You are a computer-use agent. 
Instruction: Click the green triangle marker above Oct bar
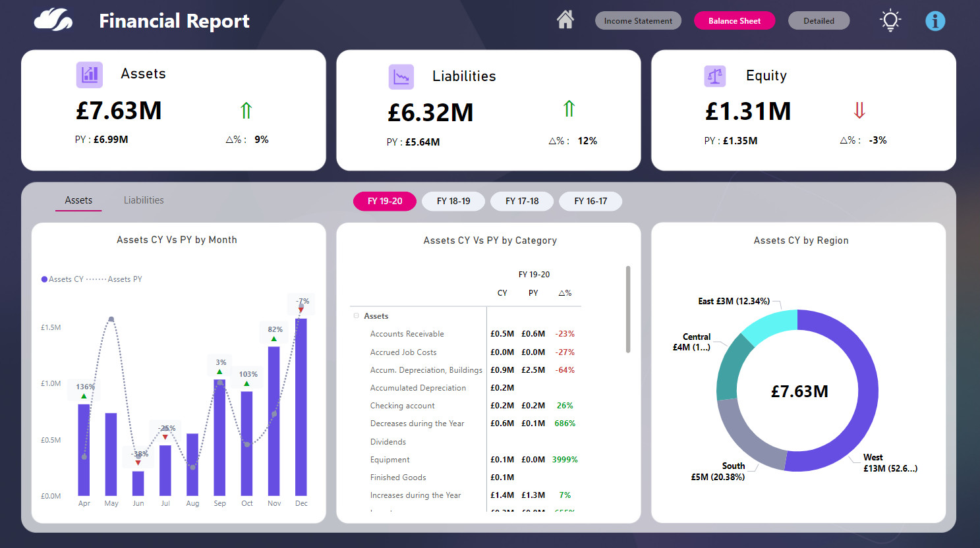(246, 383)
